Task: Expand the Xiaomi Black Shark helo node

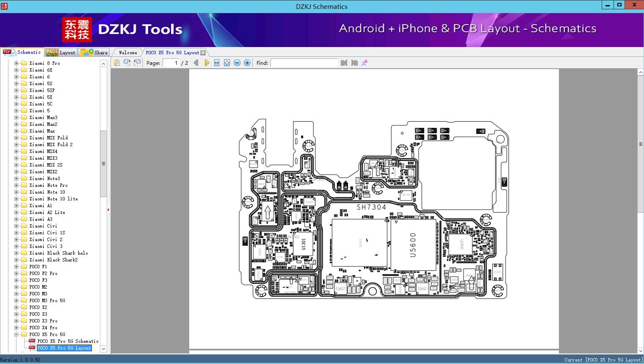Action: [17, 253]
